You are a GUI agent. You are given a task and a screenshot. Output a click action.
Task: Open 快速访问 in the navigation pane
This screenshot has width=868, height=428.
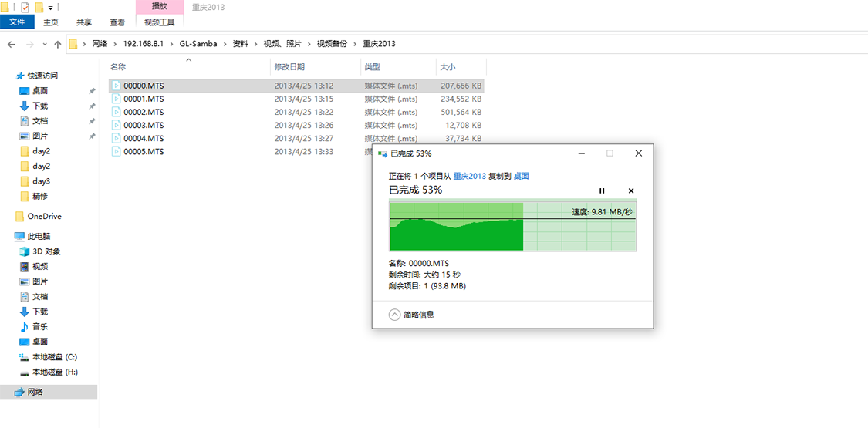tap(42, 76)
